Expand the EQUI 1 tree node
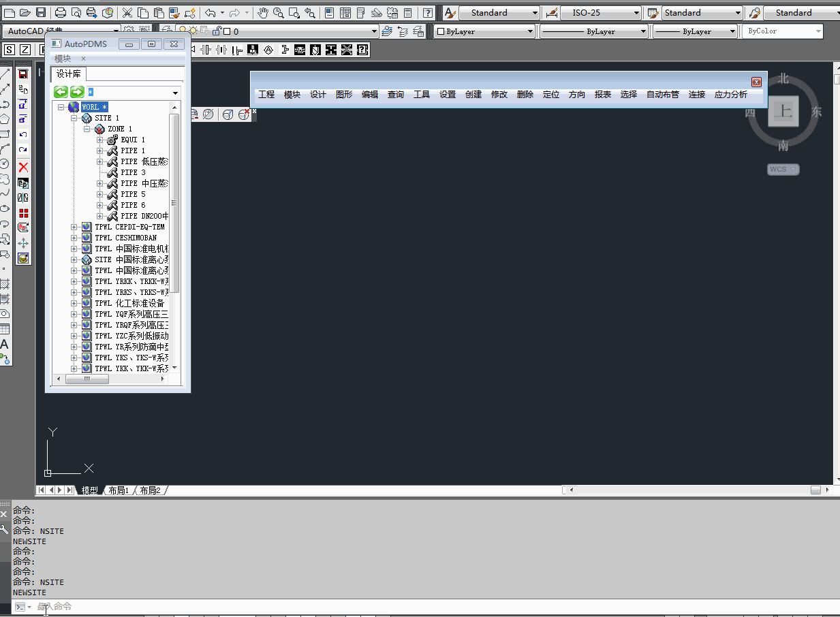 point(100,140)
